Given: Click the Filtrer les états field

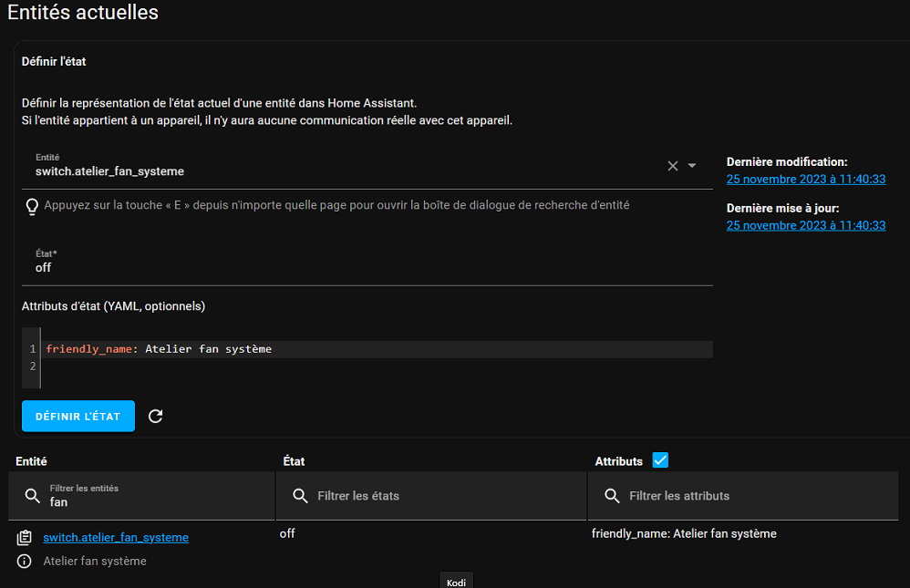Looking at the screenshot, I should click(431, 496).
